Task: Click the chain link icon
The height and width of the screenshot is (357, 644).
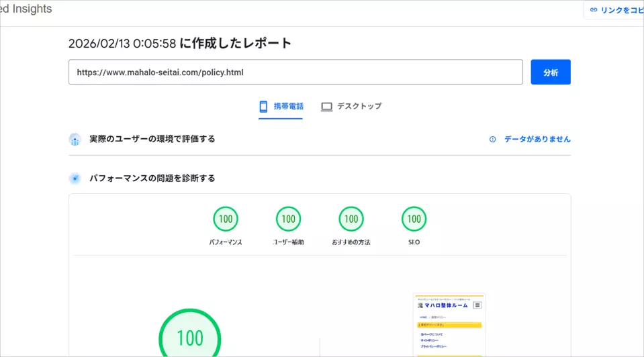Action: [x=594, y=10]
